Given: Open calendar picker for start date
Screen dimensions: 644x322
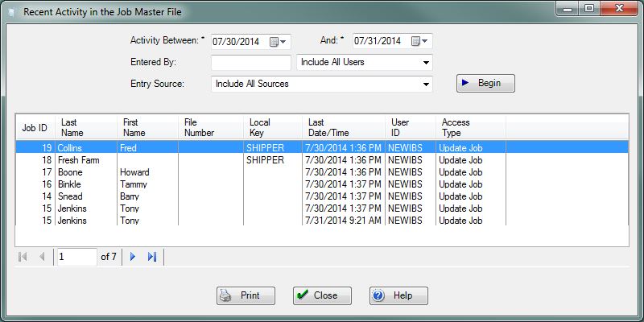Looking at the screenshot, I should coord(278,42).
